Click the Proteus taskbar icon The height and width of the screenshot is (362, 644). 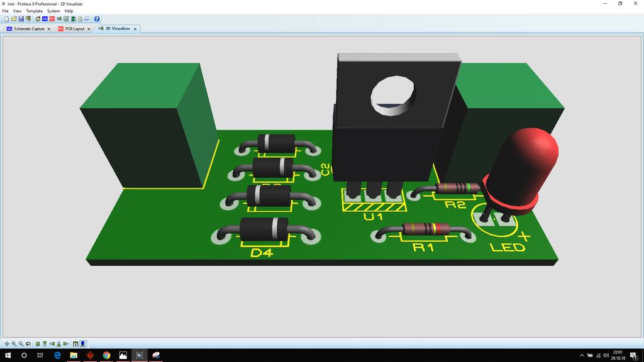point(139,355)
